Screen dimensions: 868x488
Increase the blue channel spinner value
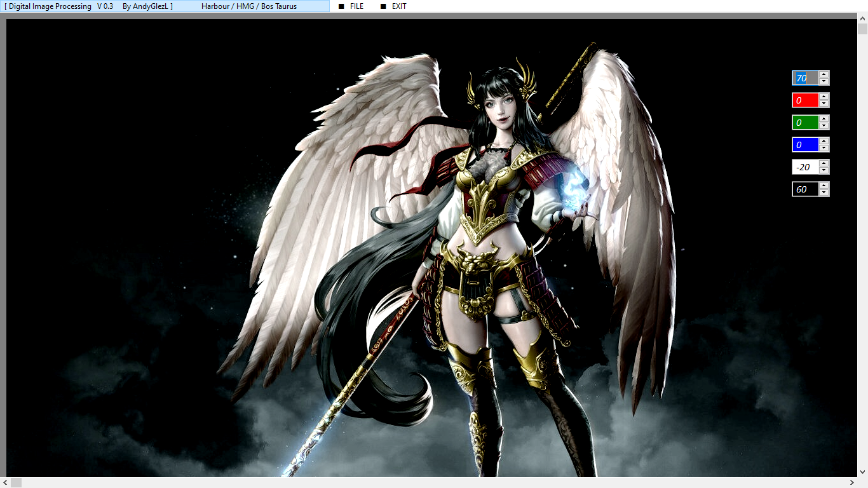tap(824, 141)
